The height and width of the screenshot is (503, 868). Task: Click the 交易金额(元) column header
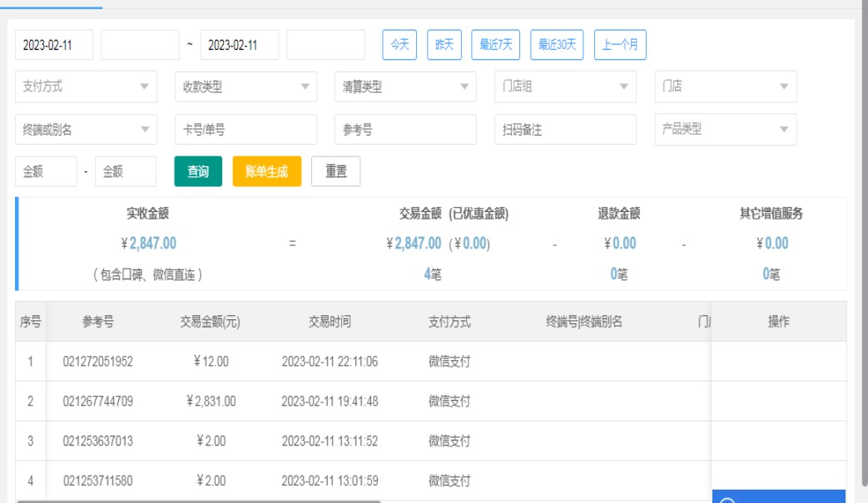210,322
